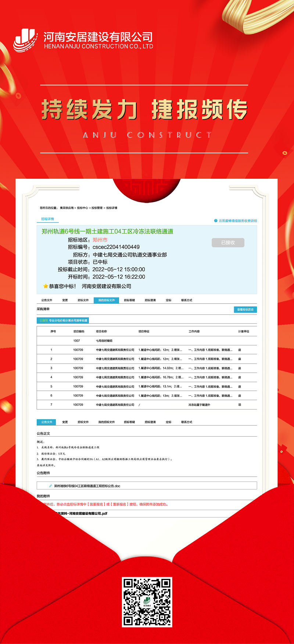Select 变更 tab in upper tab bar
The height and width of the screenshot is (644, 294).
pyautogui.click(x=65, y=300)
